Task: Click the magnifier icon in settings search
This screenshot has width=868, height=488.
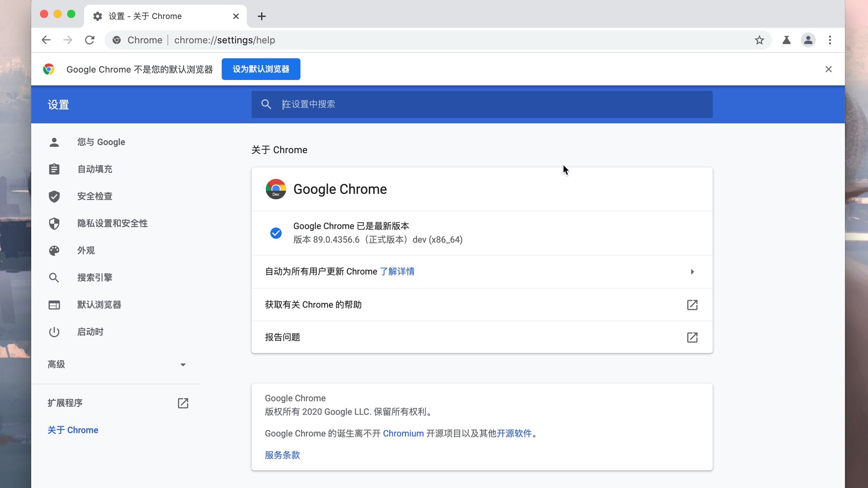Action: coord(266,104)
